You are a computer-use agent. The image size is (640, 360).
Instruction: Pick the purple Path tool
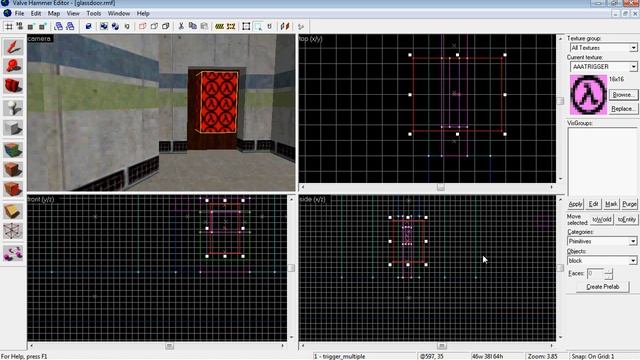[x=13, y=253]
